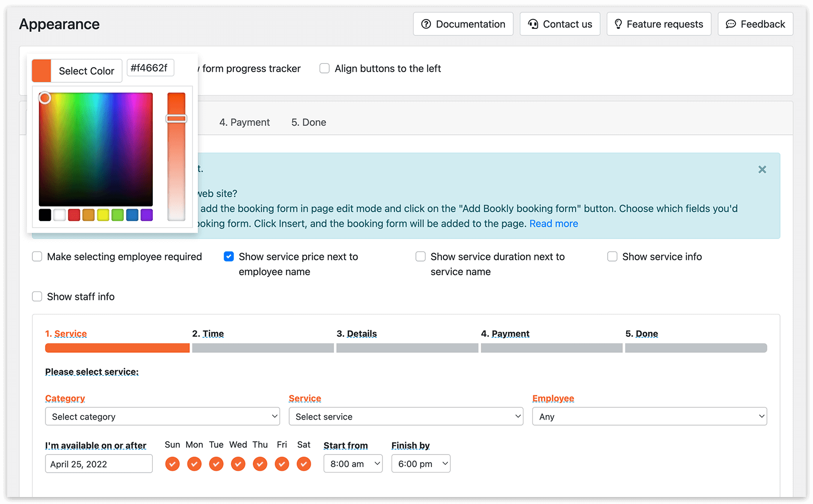The width and height of the screenshot is (813, 504).
Task: Enable Align buttons to the left
Action: coord(325,68)
